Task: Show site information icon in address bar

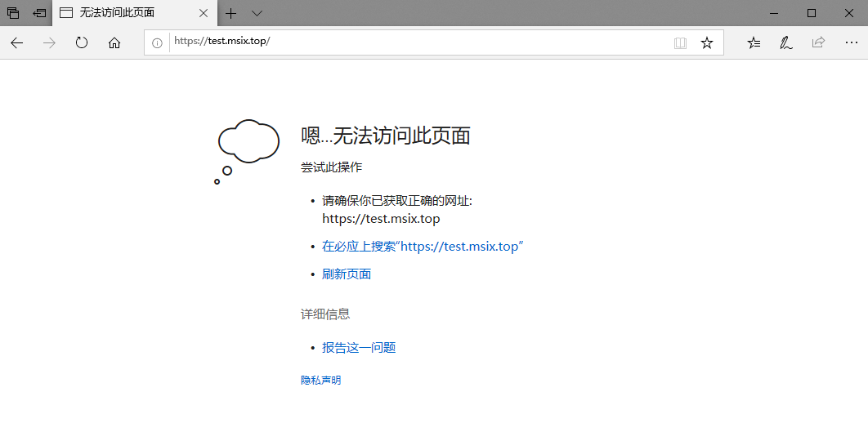Action: coord(157,43)
